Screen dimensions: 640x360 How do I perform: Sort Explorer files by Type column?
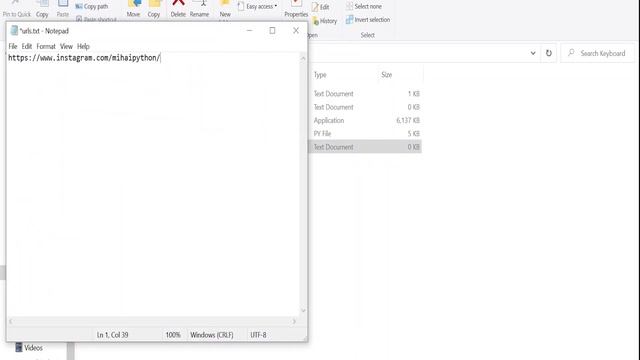[x=320, y=75]
